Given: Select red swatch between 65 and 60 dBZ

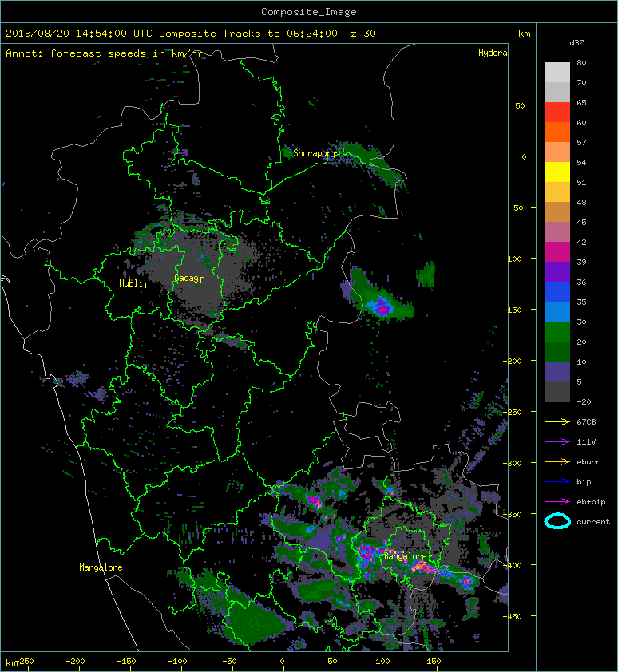Looking at the screenshot, I should coord(557,113).
